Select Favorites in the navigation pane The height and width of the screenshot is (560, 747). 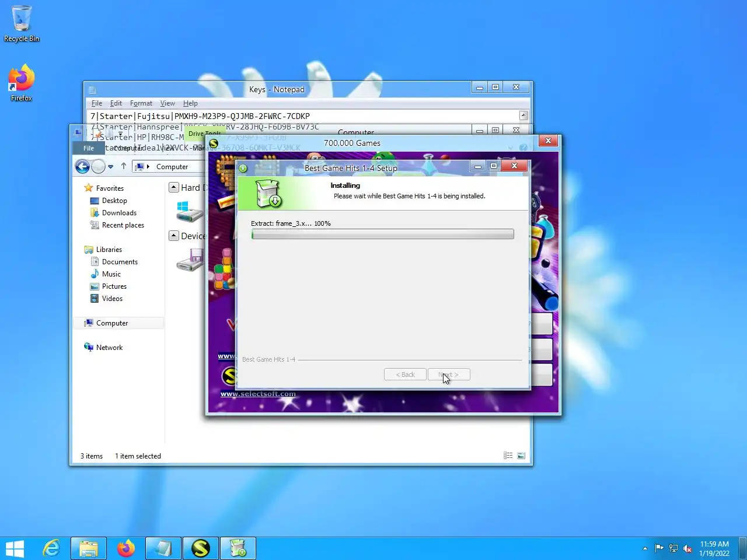(x=110, y=188)
